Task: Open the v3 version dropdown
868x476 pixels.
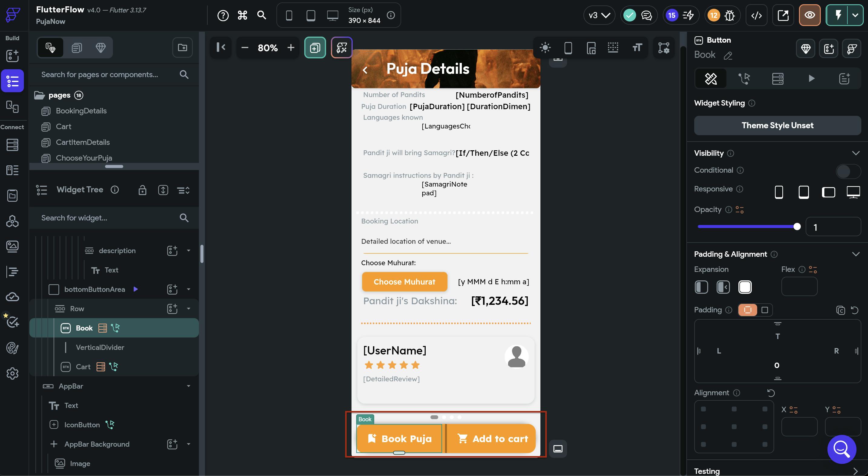Action: click(599, 15)
